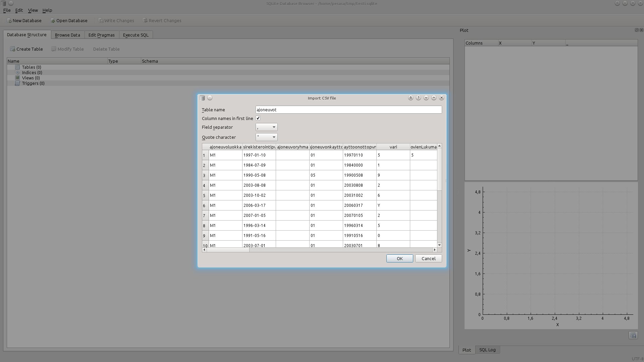Click the scroll-left arrow of the preview table
The width and height of the screenshot is (644, 362).
205,250
